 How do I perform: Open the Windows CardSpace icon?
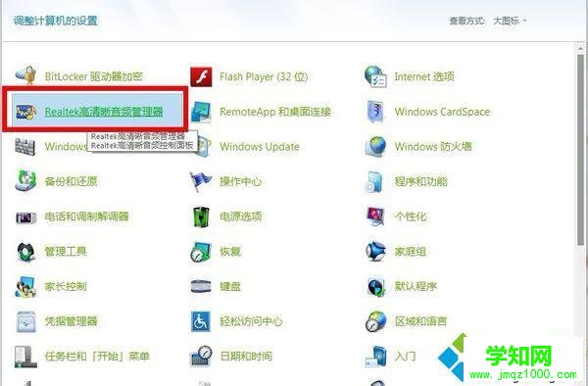coord(375,112)
